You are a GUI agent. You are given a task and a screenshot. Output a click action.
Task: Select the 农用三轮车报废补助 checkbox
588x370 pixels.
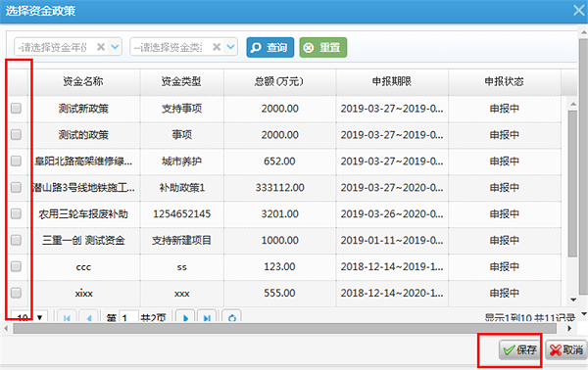coord(16,213)
